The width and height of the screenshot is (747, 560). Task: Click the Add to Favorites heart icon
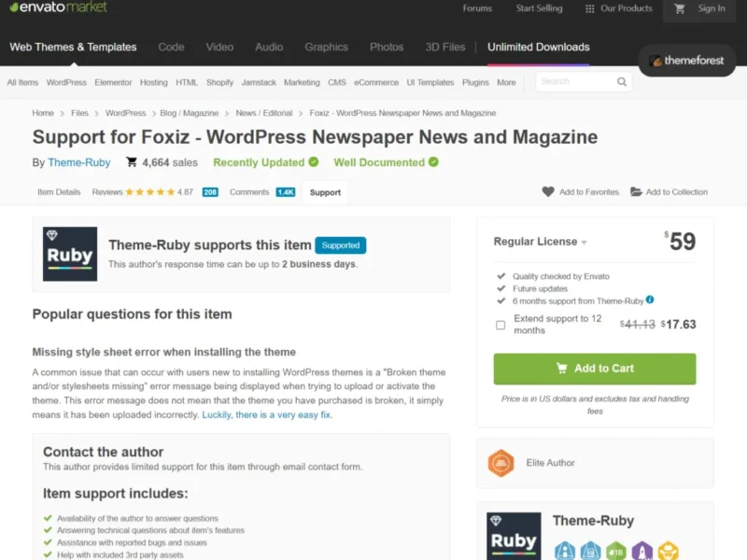[548, 192]
